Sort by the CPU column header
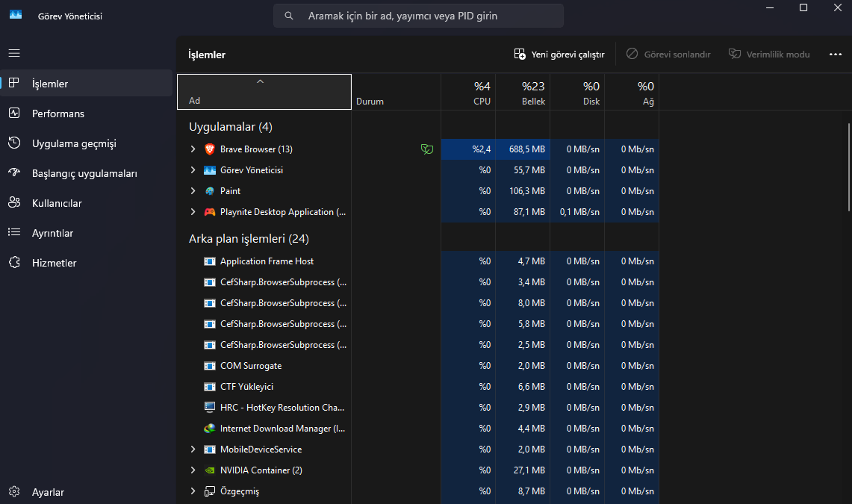The height and width of the screenshot is (504, 852). click(x=468, y=93)
